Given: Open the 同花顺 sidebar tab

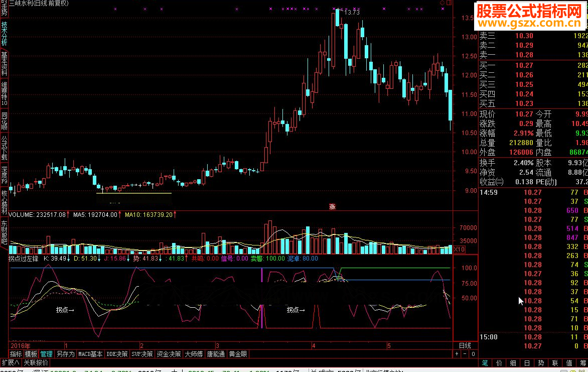Looking at the screenshot, I should tap(4, 121).
